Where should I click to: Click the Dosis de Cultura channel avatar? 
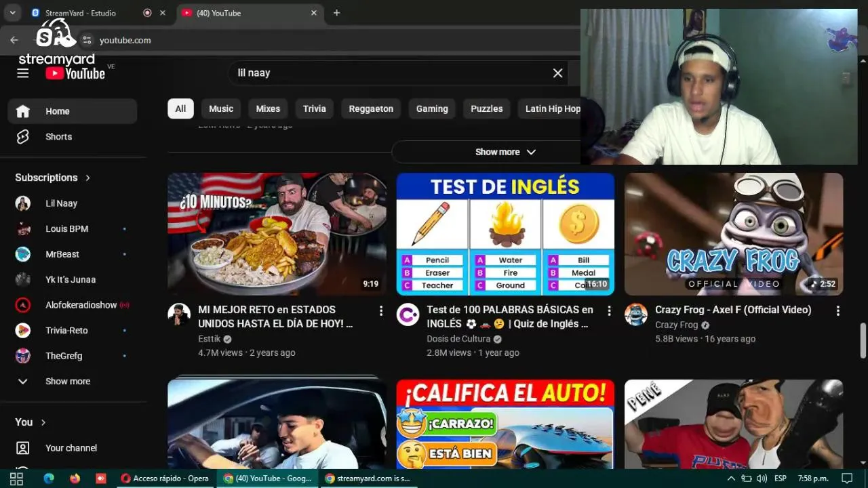coord(408,314)
